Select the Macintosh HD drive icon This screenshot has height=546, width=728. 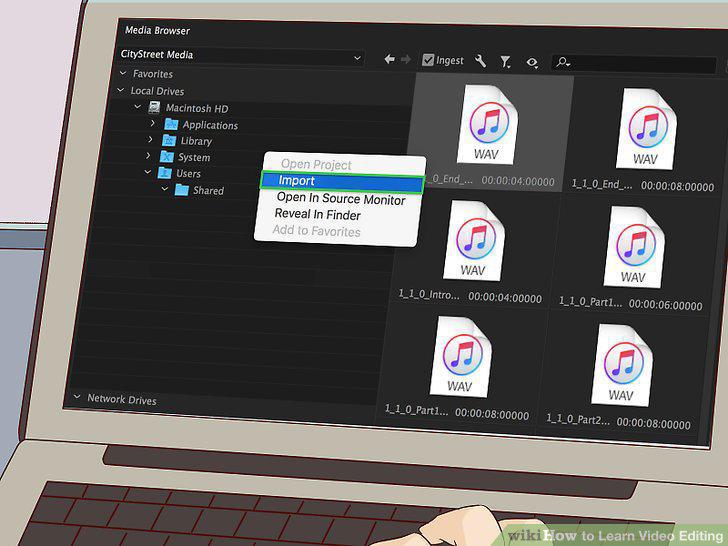[154, 107]
